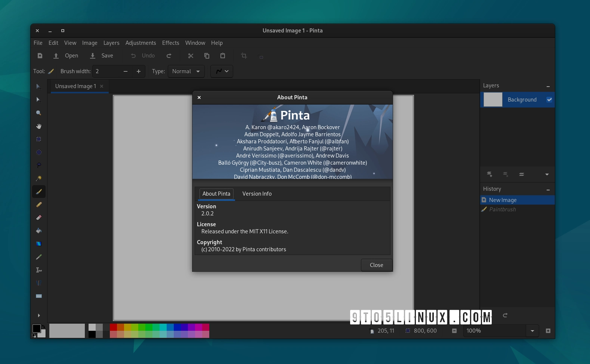Screen dimensions: 590x364
Task: Click the New image toolbar icon
Action: pyautogui.click(x=40, y=56)
